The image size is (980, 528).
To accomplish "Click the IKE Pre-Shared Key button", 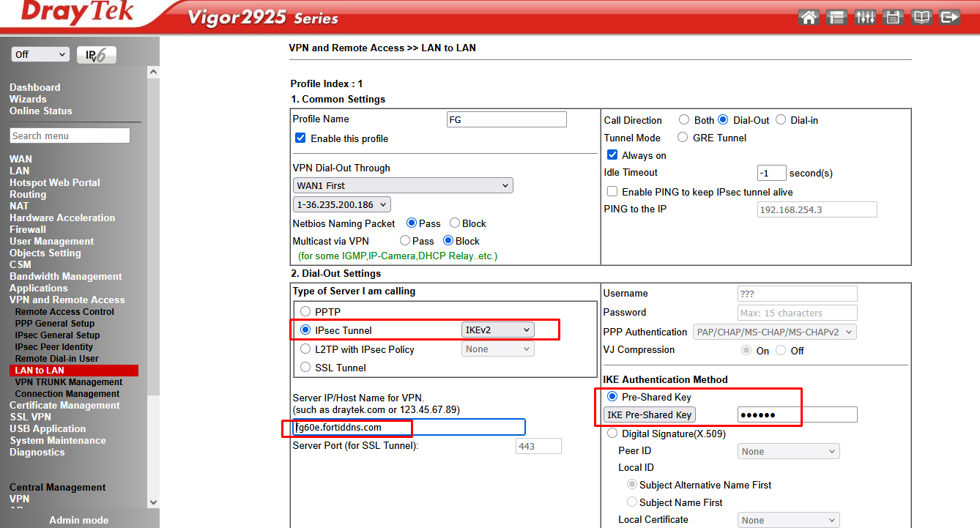I will click(649, 415).
